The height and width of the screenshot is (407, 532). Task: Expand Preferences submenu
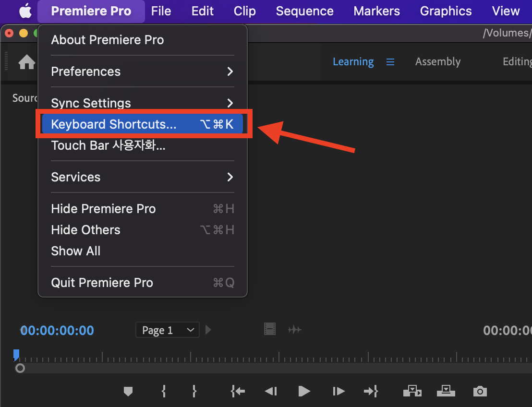[143, 71]
